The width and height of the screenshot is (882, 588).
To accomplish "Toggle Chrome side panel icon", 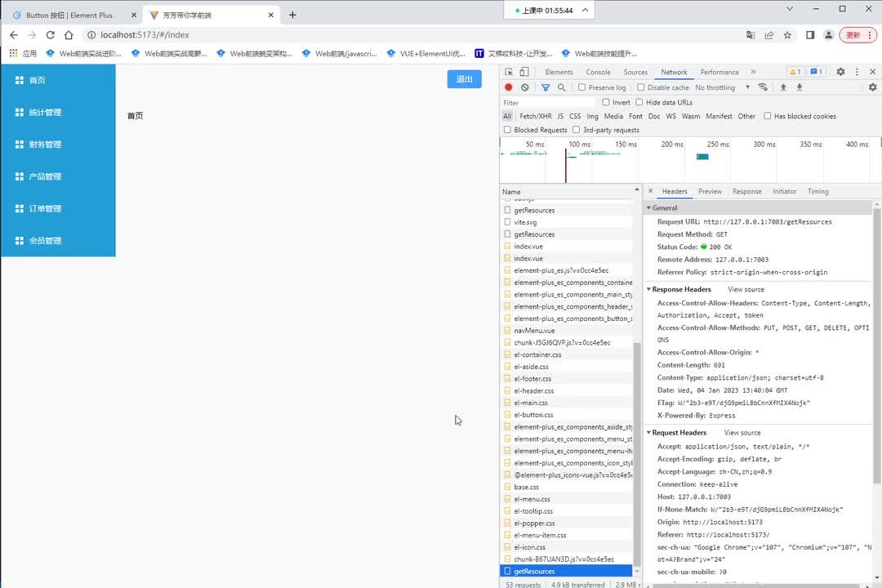I will click(810, 35).
